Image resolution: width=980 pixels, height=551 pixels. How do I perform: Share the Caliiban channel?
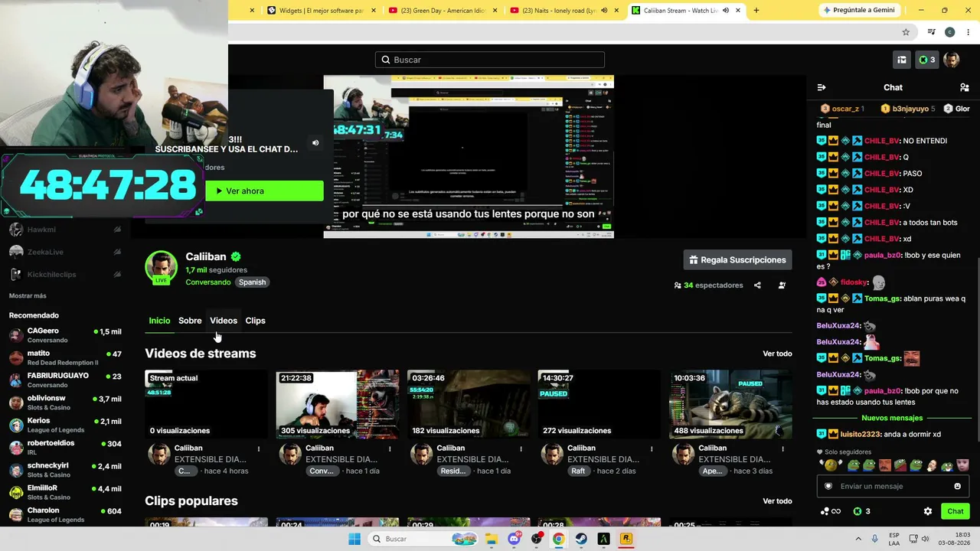[757, 285]
